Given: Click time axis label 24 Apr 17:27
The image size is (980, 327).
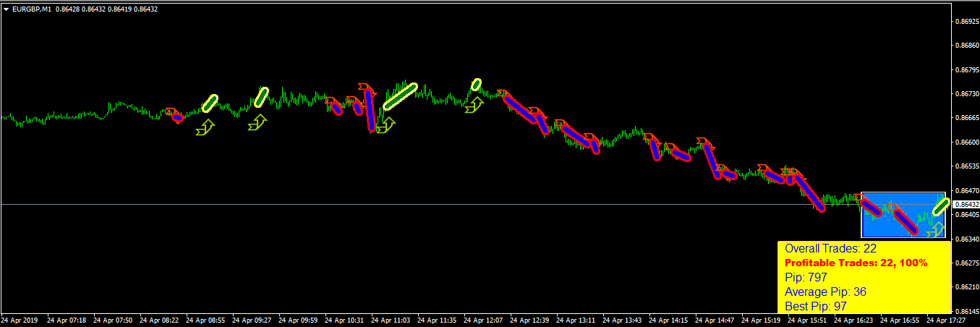Looking at the screenshot, I should point(947,320).
